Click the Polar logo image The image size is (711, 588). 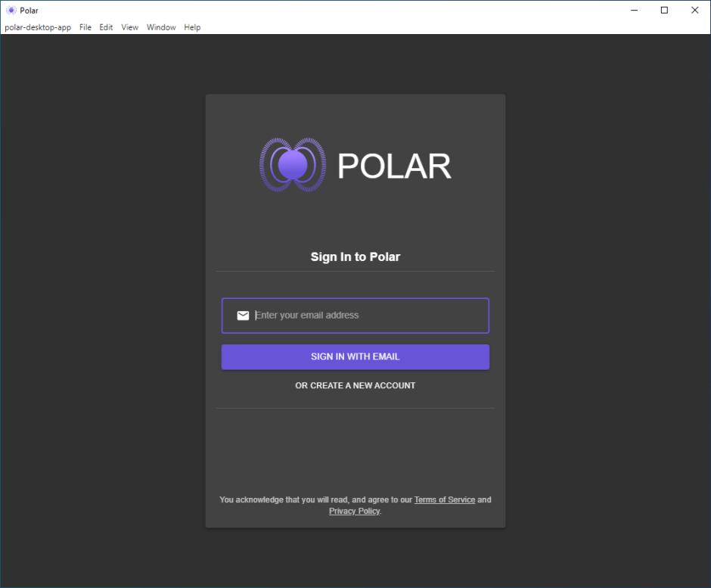coord(355,165)
